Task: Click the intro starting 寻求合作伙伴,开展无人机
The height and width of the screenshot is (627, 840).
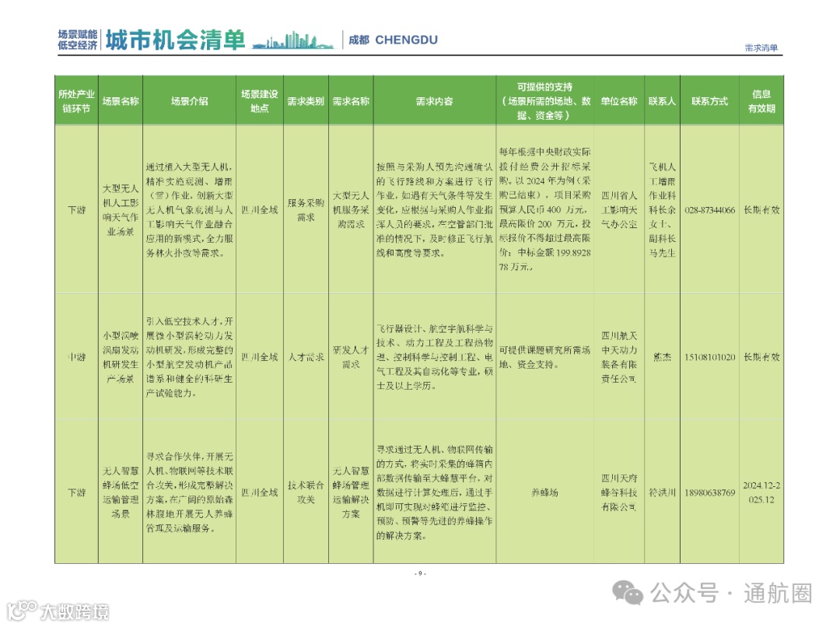Action: [189, 492]
